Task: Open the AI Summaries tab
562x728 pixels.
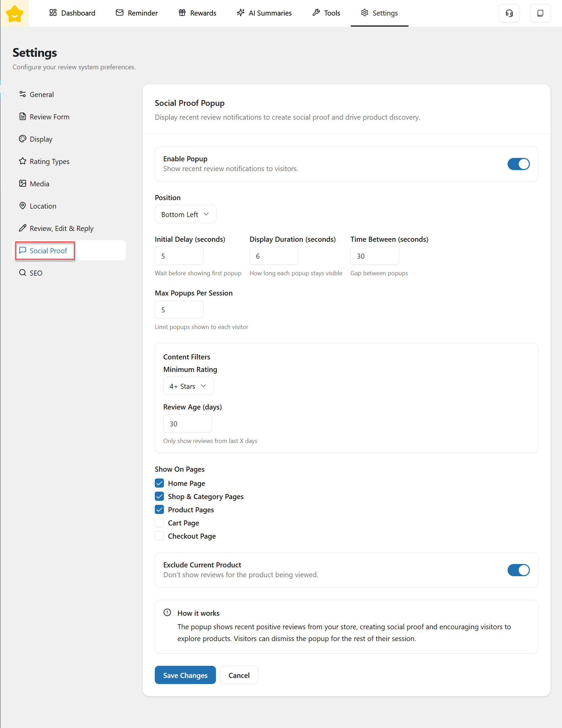Action: click(x=264, y=13)
